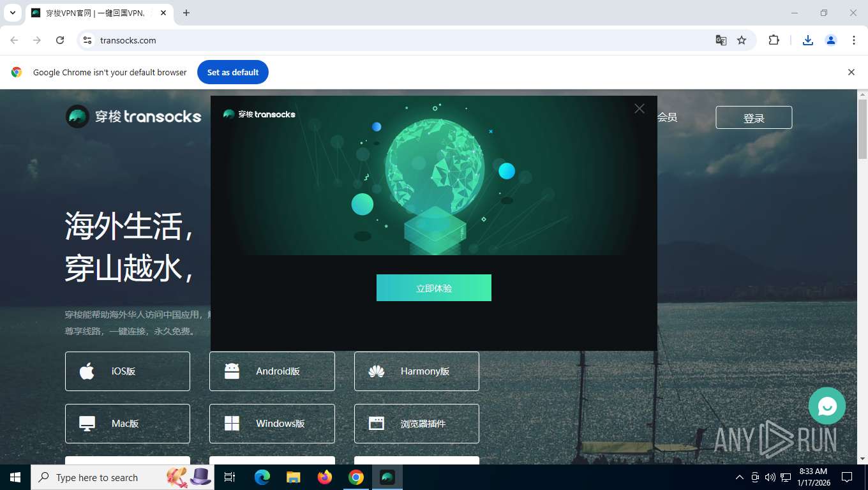868x490 pixels.
Task: Switch to Chrome in the taskbar
Action: point(356,477)
